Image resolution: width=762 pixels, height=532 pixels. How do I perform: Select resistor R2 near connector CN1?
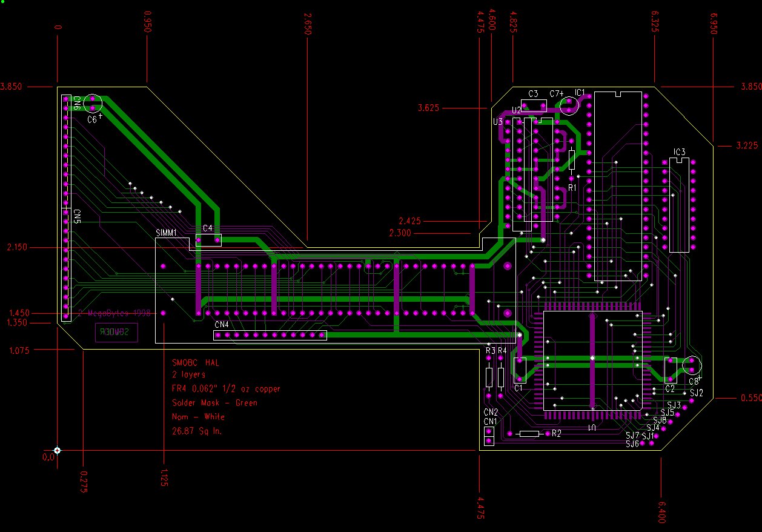click(529, 433)
